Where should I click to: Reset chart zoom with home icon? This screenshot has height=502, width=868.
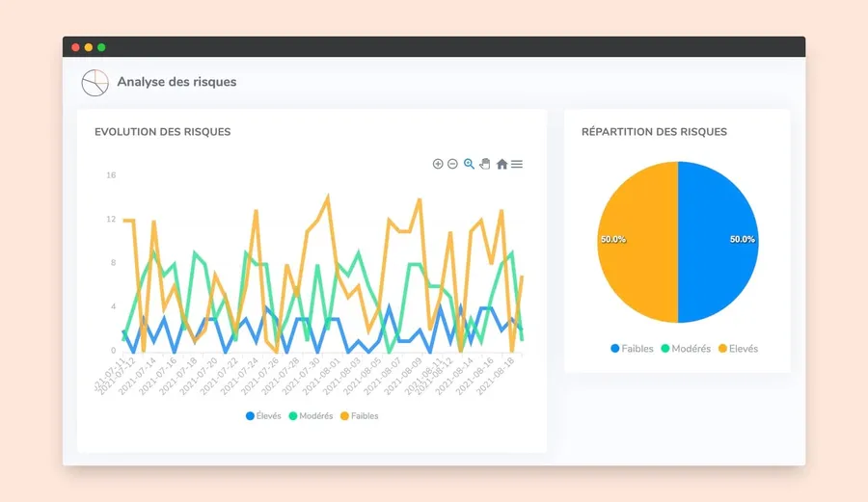(502, 164)
